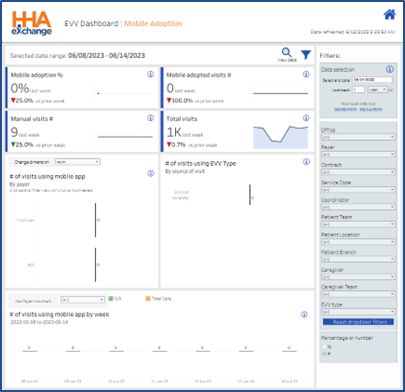Open View data magnifier icon

287,52
